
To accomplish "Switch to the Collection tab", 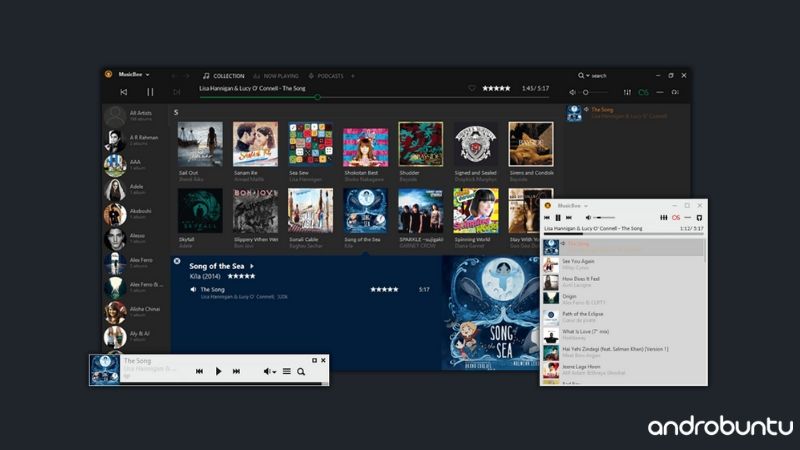I will (x=223, y=76).
